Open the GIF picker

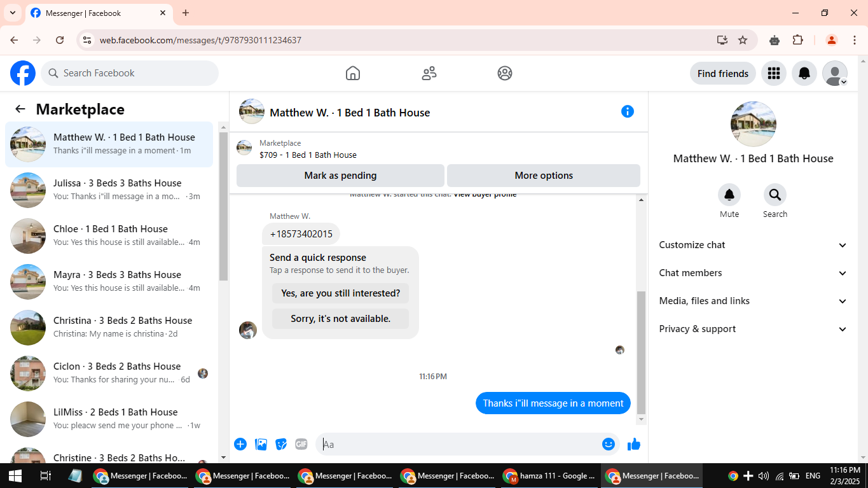pyautogui.click(x=301, y=444)
